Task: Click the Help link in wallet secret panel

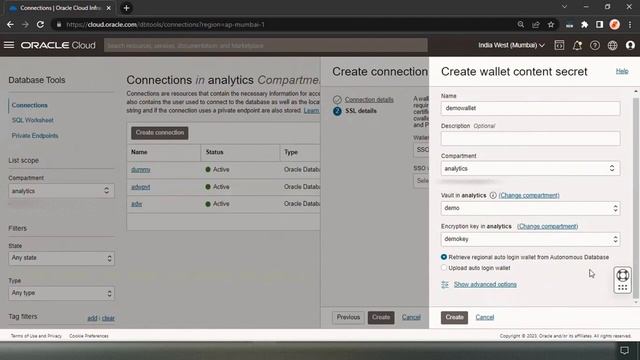Action: click(622, 71)
